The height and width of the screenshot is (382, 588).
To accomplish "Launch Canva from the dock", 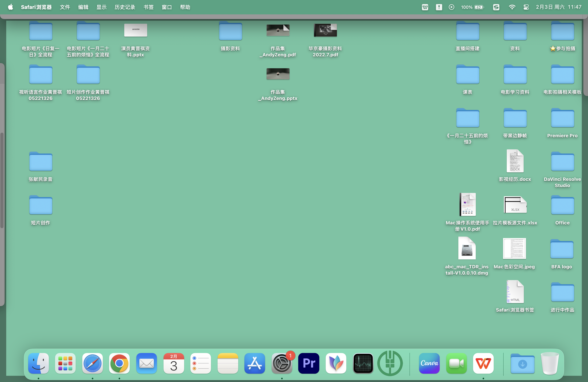I will (429, 363).
